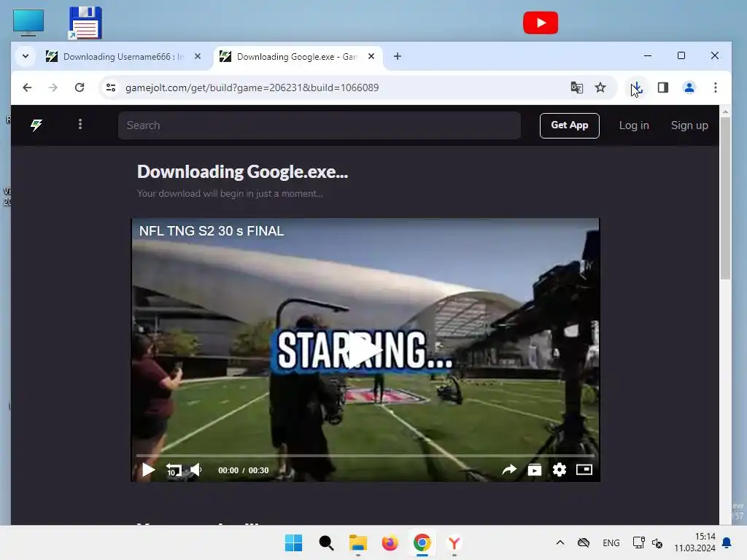
Task: Go forward to next page
Action: (x=53, y=87)
